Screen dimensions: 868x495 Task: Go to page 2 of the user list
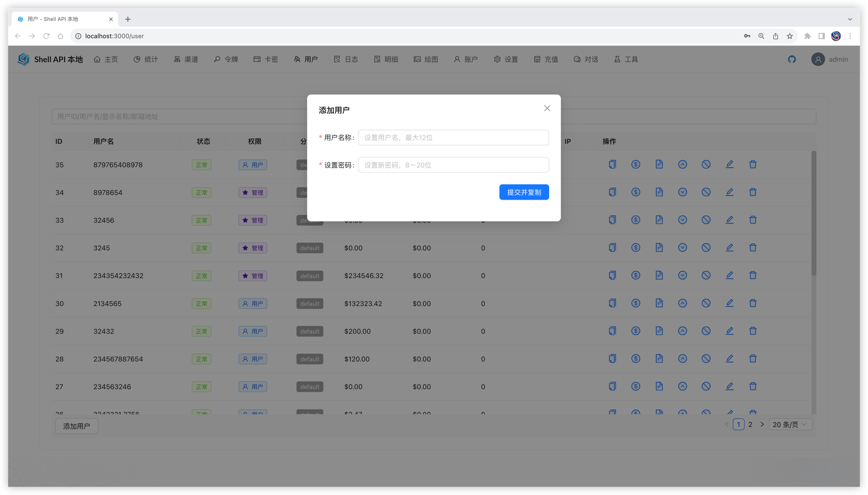pos(750,424)
